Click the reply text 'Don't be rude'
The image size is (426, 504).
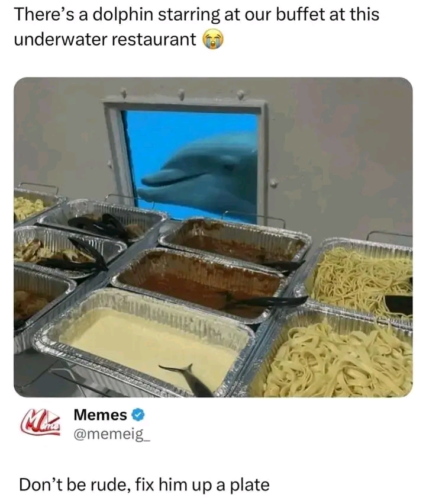click(74, 484)
